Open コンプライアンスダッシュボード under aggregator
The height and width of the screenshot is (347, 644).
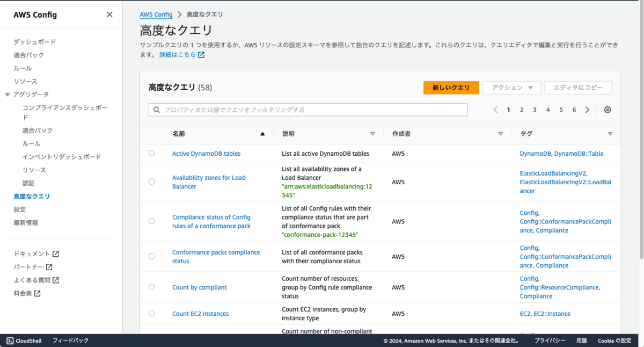65,112
